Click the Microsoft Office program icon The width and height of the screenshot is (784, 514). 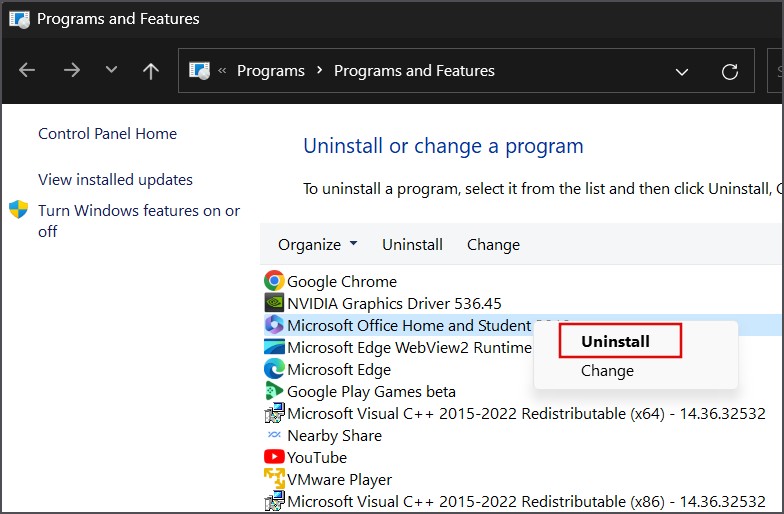pos(274,325)
